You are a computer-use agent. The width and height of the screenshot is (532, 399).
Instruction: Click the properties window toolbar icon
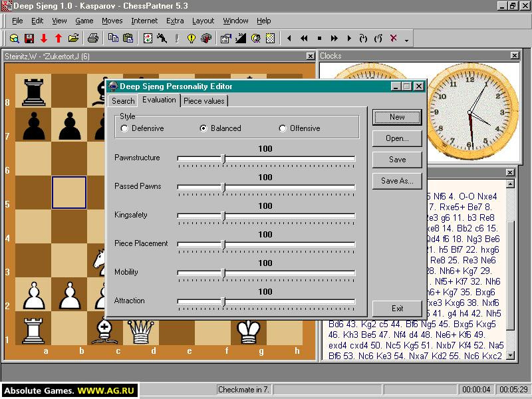click(x=225, y=39)
